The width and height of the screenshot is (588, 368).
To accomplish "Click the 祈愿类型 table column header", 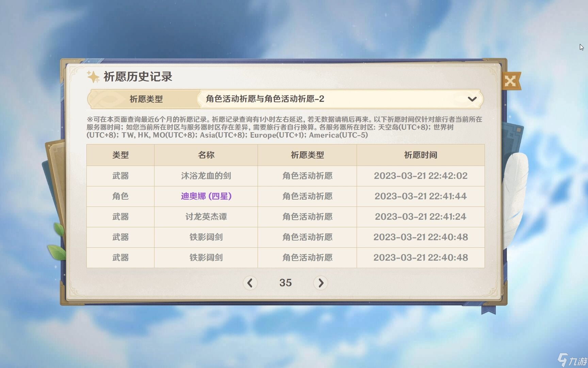I will tap(307, 155).
